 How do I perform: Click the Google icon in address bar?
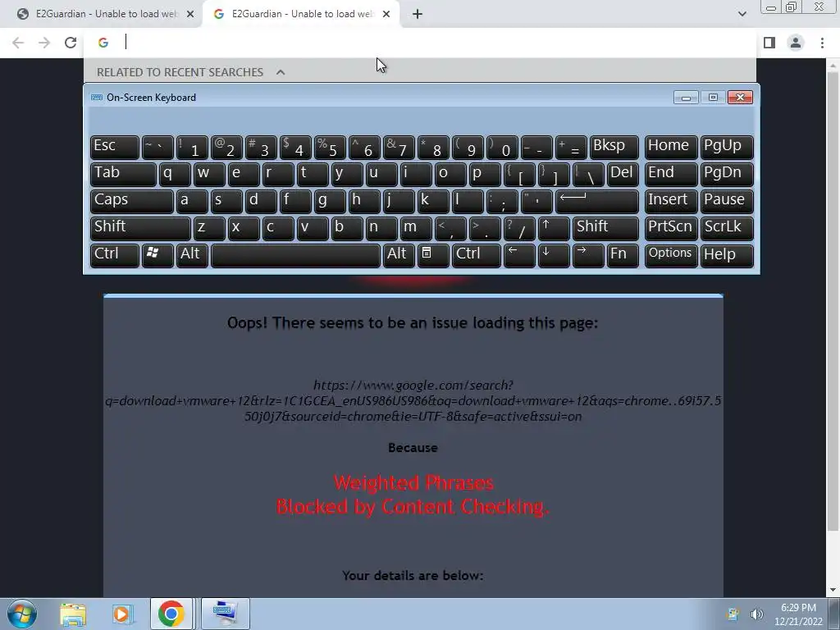click(103, 43)
